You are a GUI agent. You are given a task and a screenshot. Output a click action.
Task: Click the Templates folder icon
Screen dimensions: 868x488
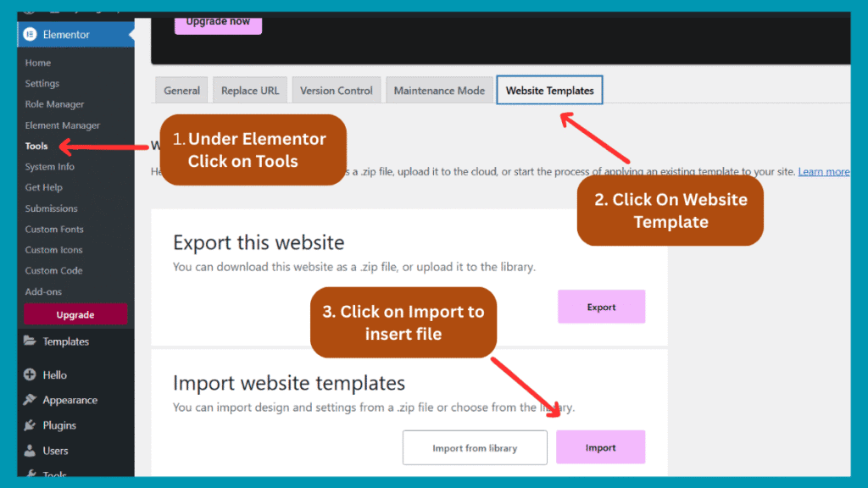click(x=30, y=341)
